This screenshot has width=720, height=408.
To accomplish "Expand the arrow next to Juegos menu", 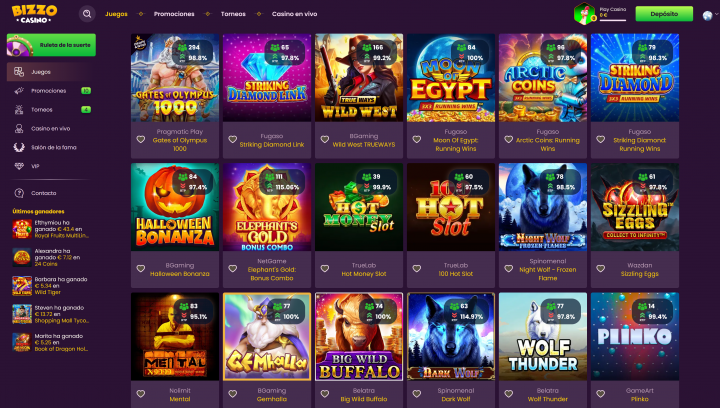I will [141, 14].
